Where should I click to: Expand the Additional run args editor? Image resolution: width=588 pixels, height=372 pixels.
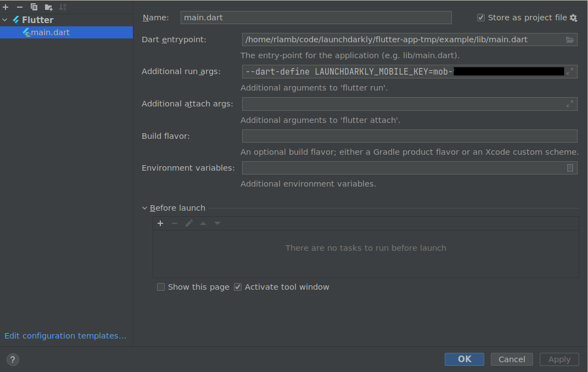(x=570, y=71)
